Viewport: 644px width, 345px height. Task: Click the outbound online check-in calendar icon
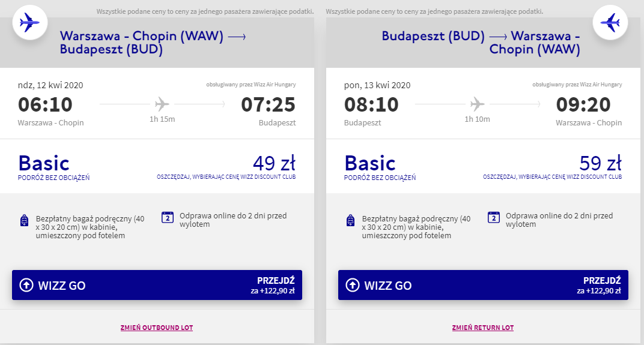point(168,217)
